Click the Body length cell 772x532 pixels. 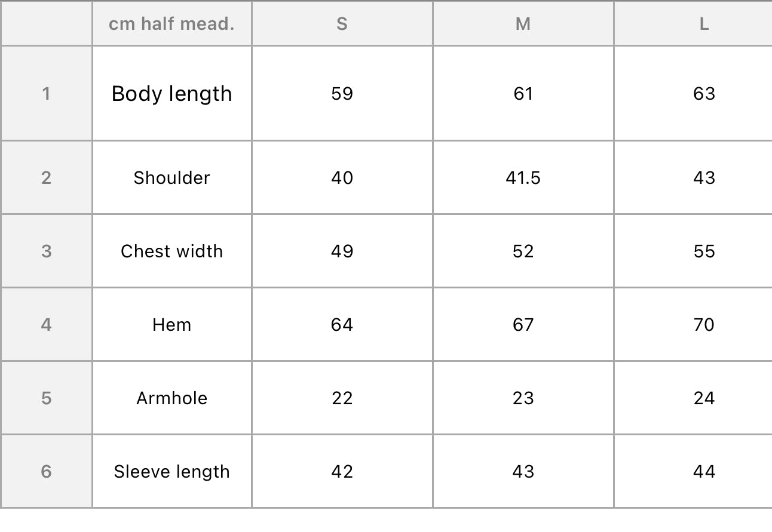(172, 94)
